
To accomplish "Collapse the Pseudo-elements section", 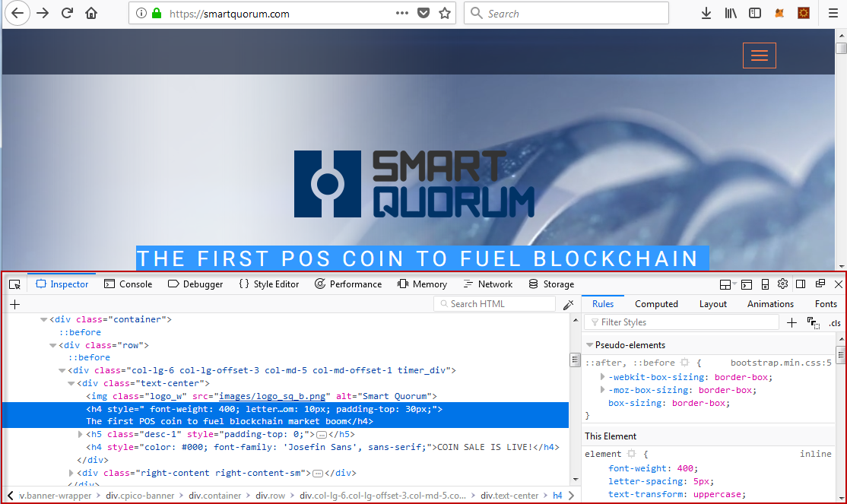I will 590,345.
